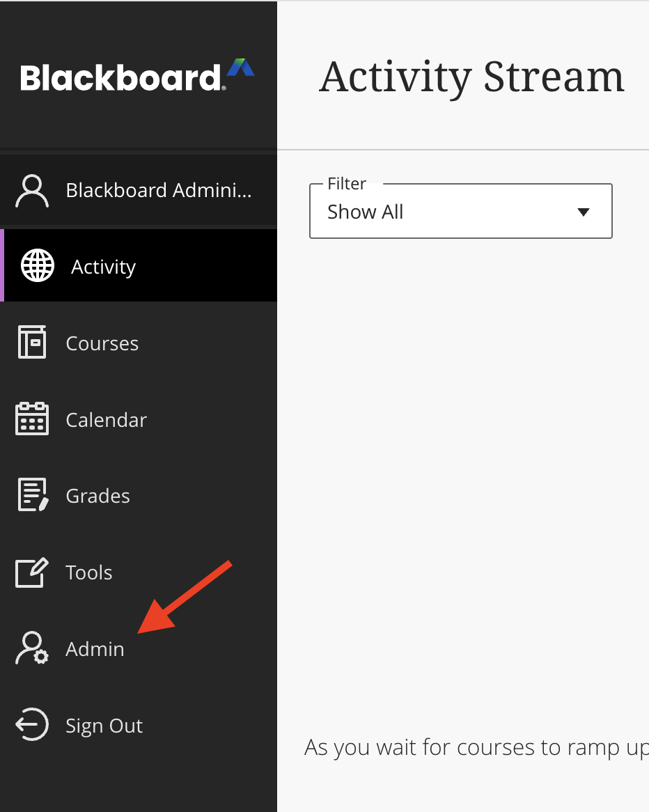The image size is (649, 812).
Task: Click the Courses book icon
Action: pos(32,342)
